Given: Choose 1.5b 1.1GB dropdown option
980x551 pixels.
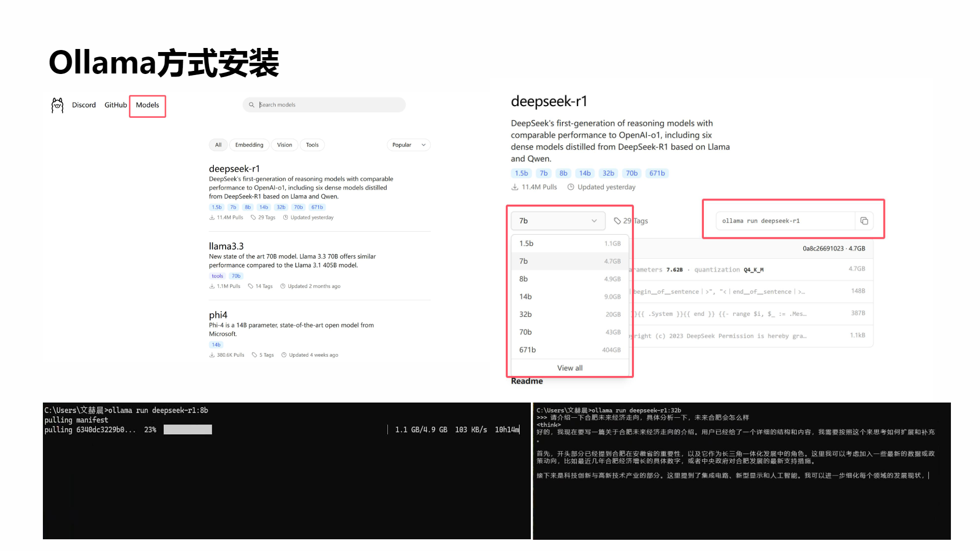Looking at the screenshot, I should [x=570, y=243].
